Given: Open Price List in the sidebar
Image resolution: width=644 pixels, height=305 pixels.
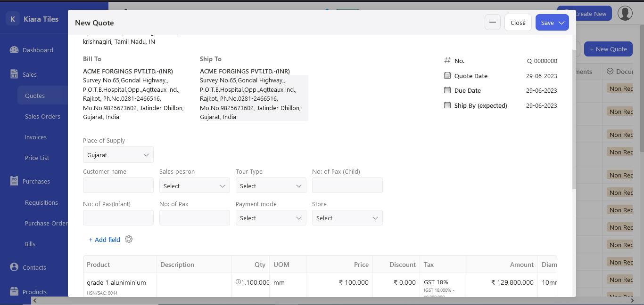Looking at the screenshot, I should 37,158.
